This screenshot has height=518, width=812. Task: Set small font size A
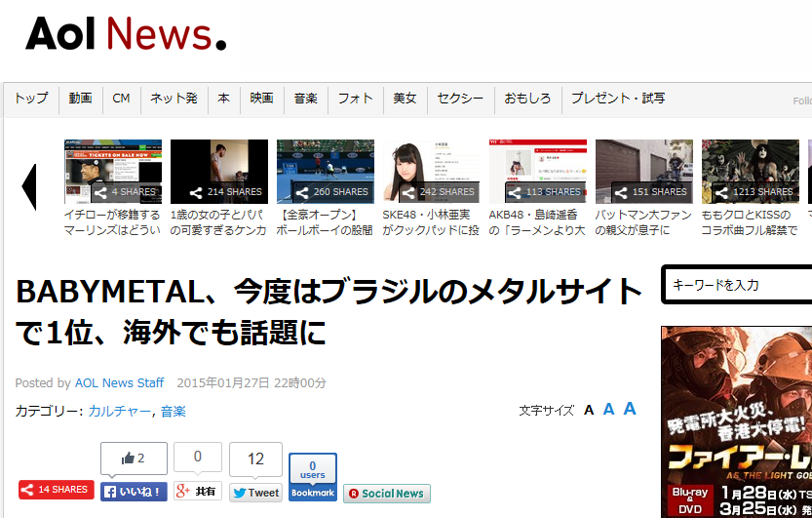589,411
